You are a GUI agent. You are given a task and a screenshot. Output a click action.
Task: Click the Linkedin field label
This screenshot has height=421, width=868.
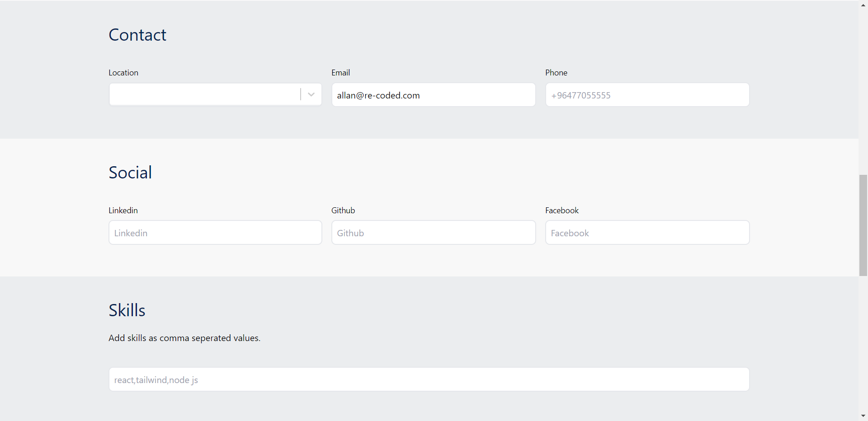tap(123, 210)
